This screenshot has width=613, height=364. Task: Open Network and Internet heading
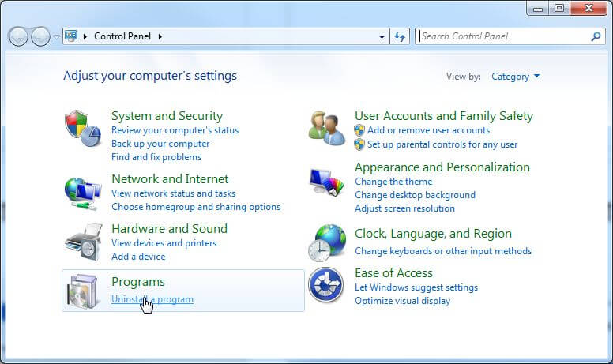pos(170,179)
